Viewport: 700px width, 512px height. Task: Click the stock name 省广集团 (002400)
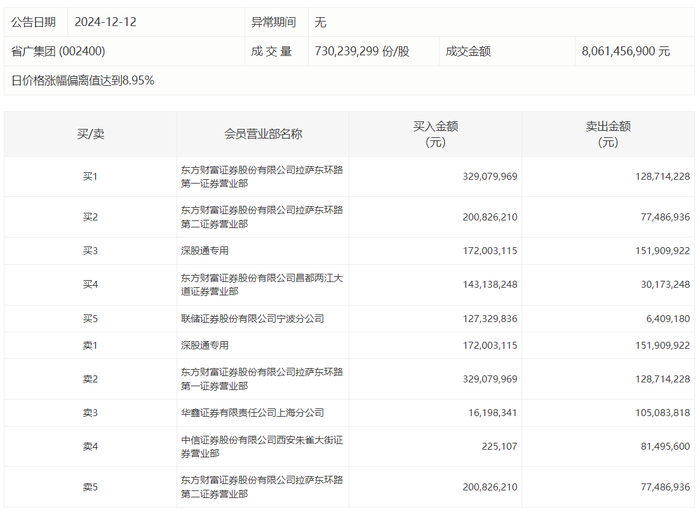(x=58, y=51)
